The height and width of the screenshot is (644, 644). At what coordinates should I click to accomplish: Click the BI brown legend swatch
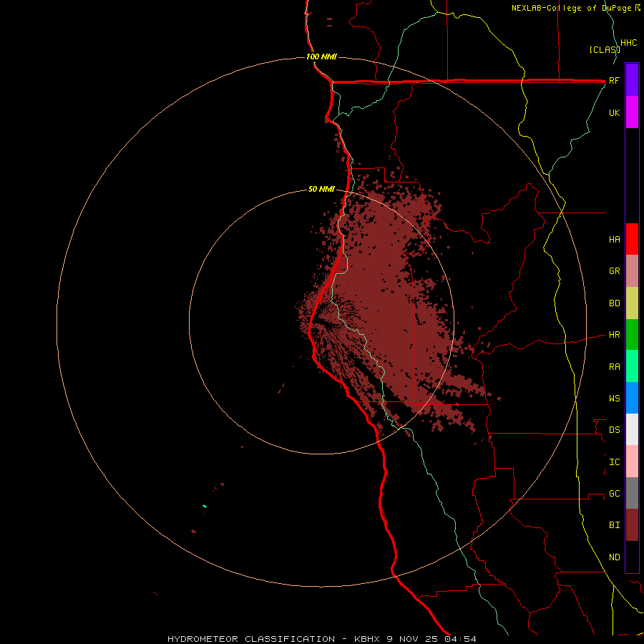pyautogui.click(x=632, y=525)
